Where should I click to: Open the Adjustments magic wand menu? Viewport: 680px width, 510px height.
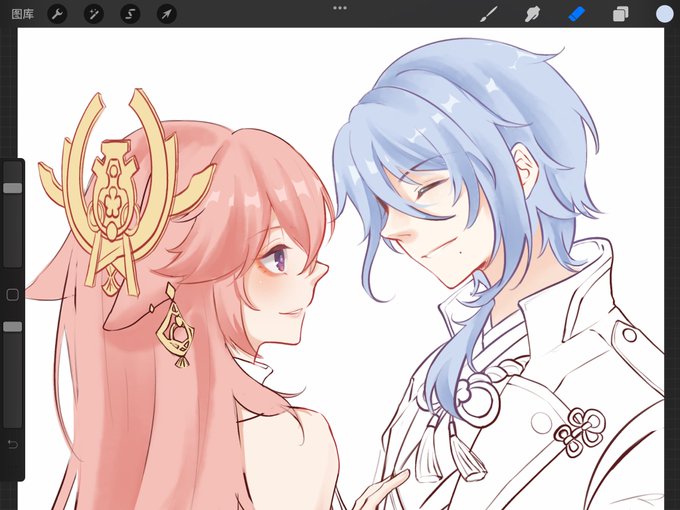coord(93,14)
